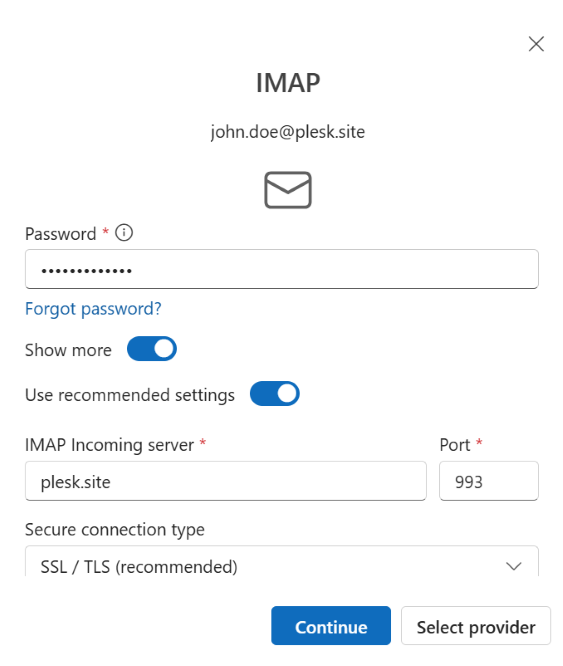The width and height of the screenshot is (563, 666).
Task: Click the Show more label text
Action: pyautogui.click(x=68, y=350)
